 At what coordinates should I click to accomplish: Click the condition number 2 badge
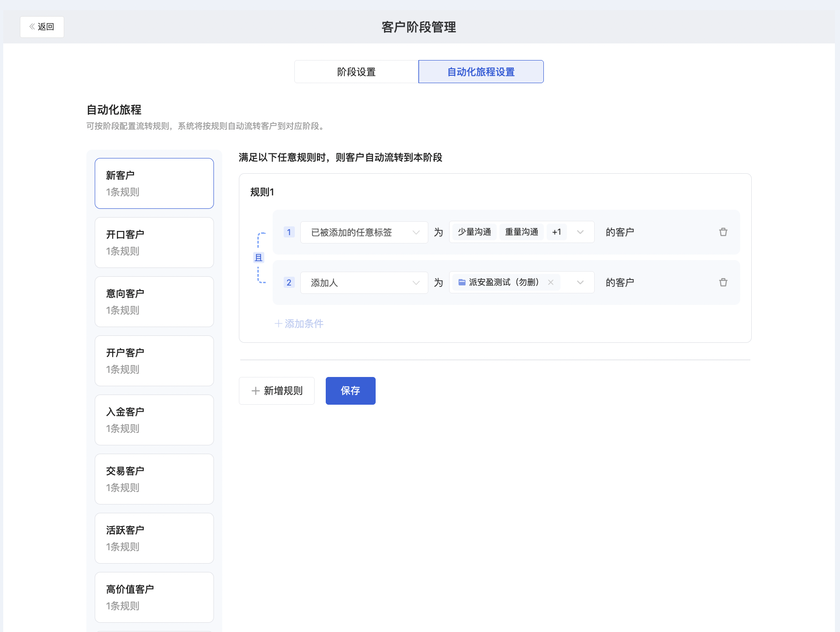tap(289, 282)
